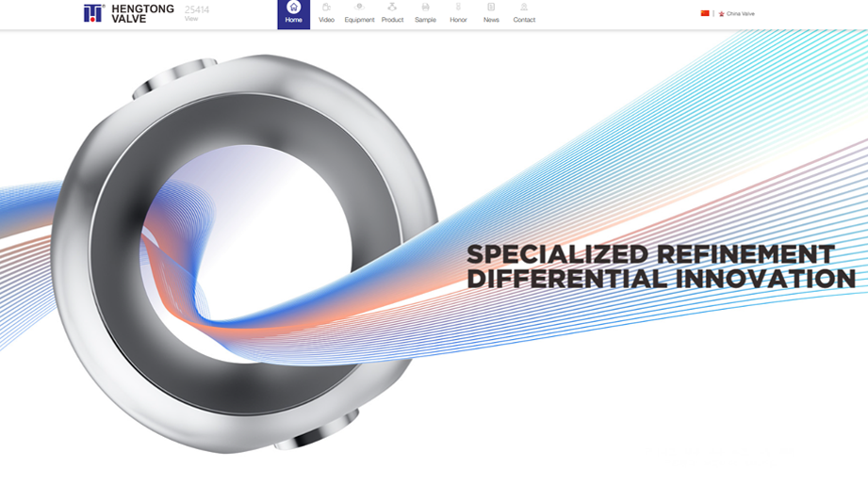Select the Equipment menu text
The height and width of the screenshot is (485, 868).
(x=359, y=20)
